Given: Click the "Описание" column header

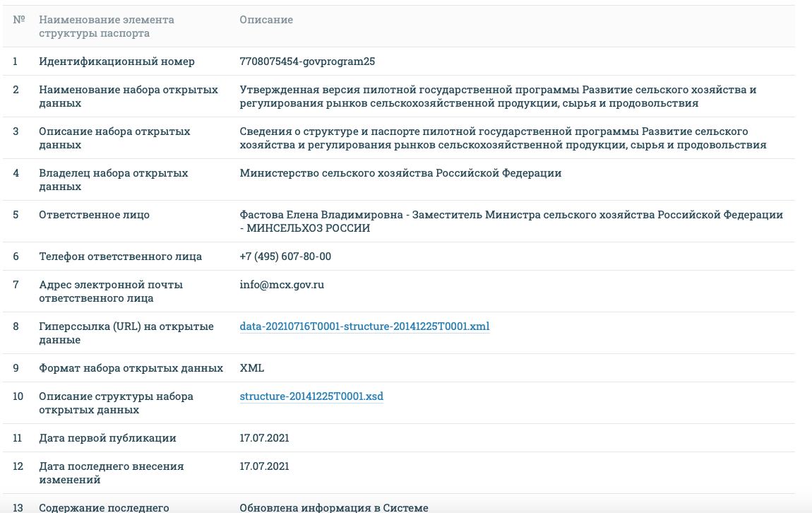Looking at the screenshot, I should tap(266, 20).
